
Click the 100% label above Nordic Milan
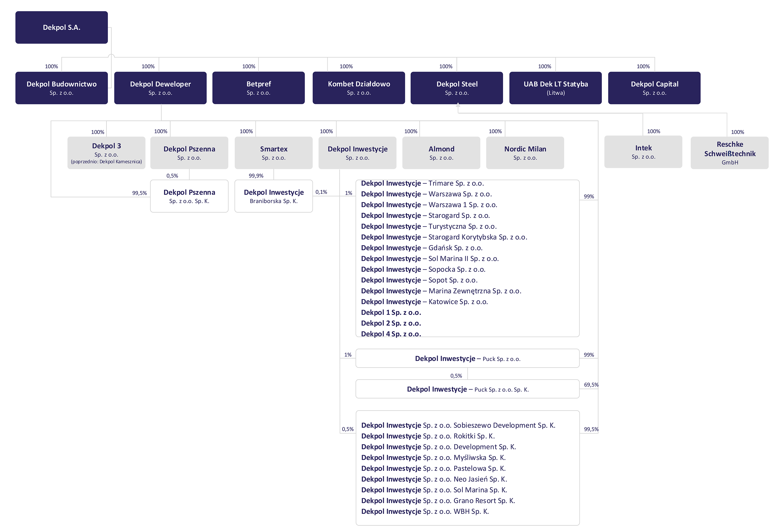pos(495,131)
